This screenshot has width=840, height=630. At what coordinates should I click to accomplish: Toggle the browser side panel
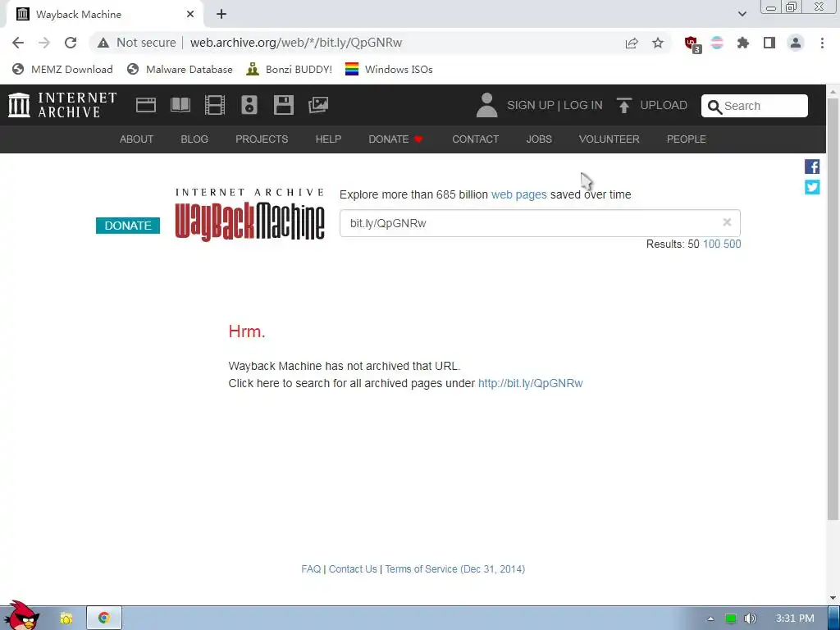coord(769,43)
